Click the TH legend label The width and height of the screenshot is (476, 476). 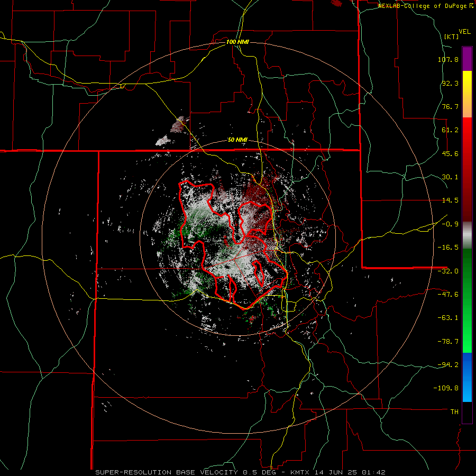454,412
